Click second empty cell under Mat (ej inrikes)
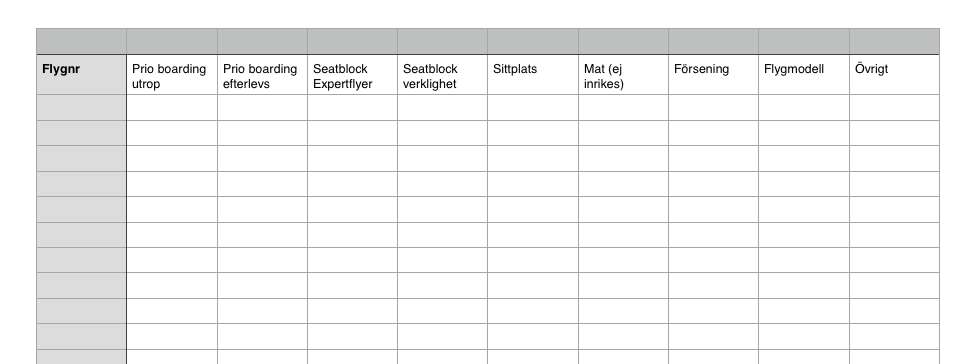The image size is (970, 364). (624, 133)
